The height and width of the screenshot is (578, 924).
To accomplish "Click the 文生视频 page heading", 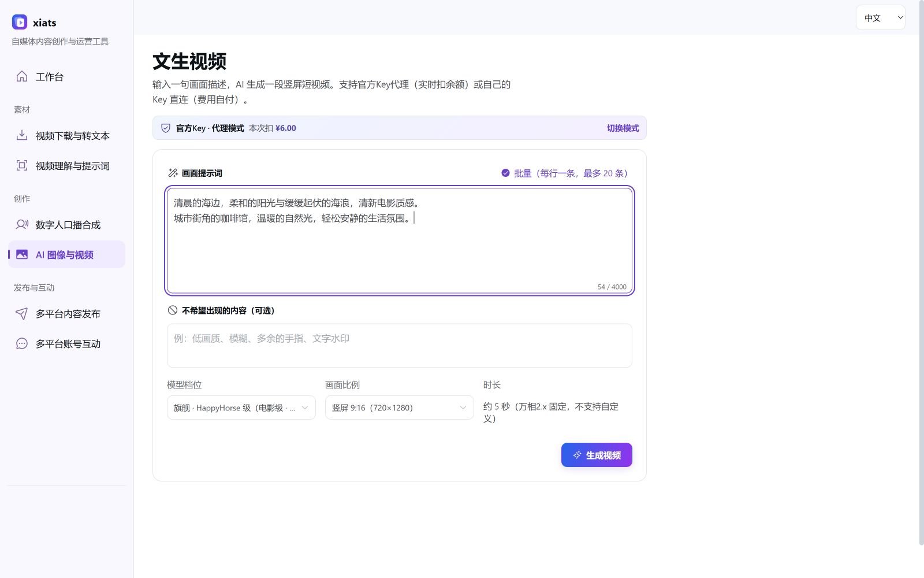I will pyautogui.click(x=189, y=61).
